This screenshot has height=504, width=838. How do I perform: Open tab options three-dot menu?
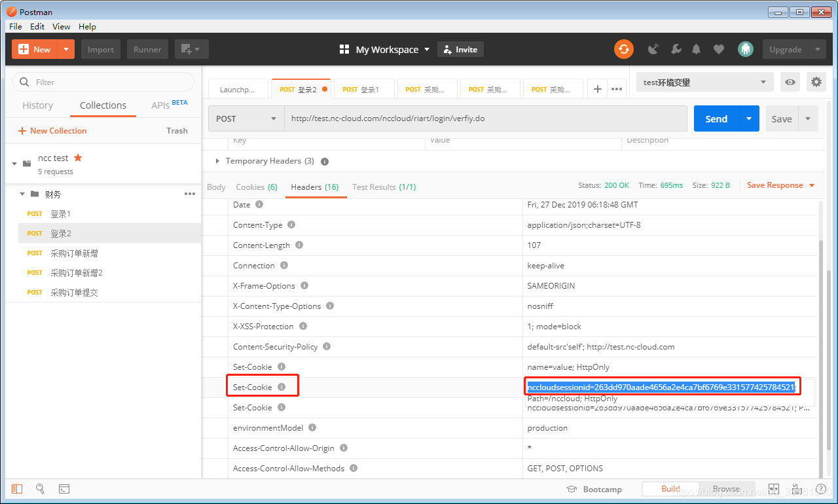(x=617, y=89)
